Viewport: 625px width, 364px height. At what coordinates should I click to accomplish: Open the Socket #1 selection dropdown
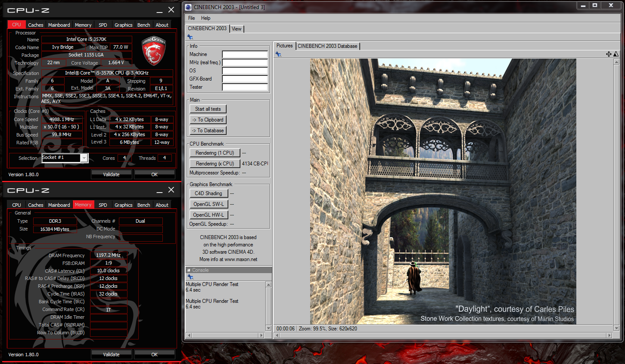pos(84,158)
